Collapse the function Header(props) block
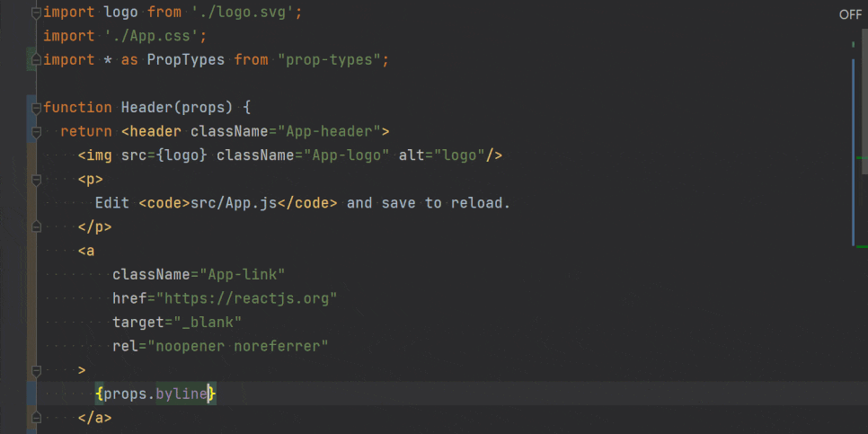 click(37, 108)
